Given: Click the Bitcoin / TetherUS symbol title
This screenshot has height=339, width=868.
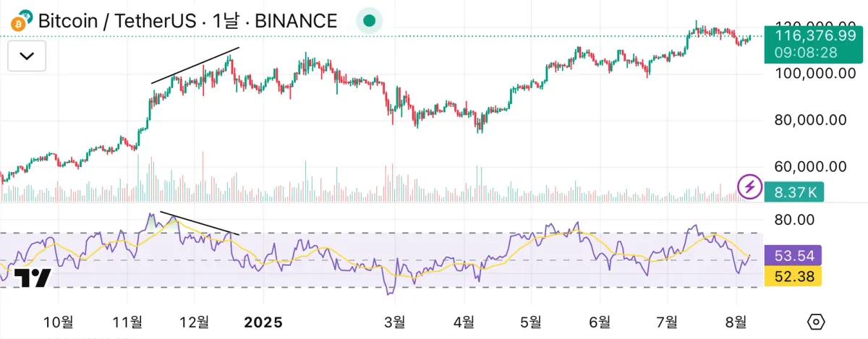Looking at the screenshot, I should pyautogui.click(x=117, y=20).
